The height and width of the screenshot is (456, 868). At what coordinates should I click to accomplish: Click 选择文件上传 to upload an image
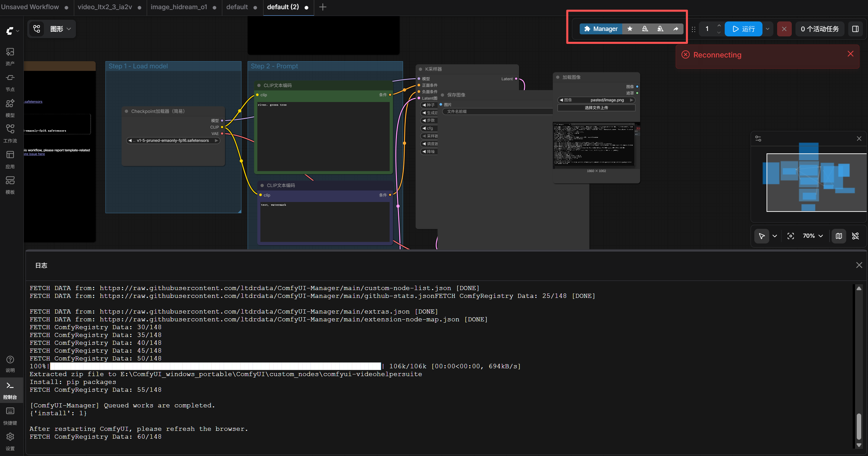(x=596, y=108)
